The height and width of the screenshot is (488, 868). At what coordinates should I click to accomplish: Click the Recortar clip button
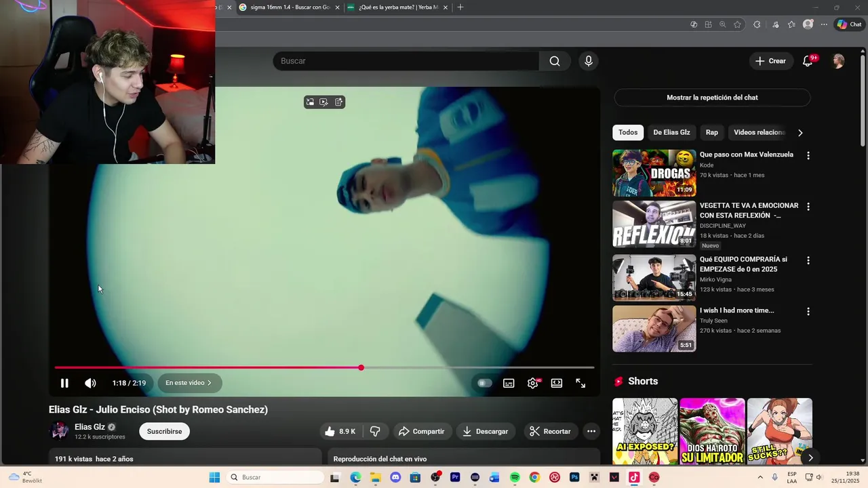click(x=550, y=431)
